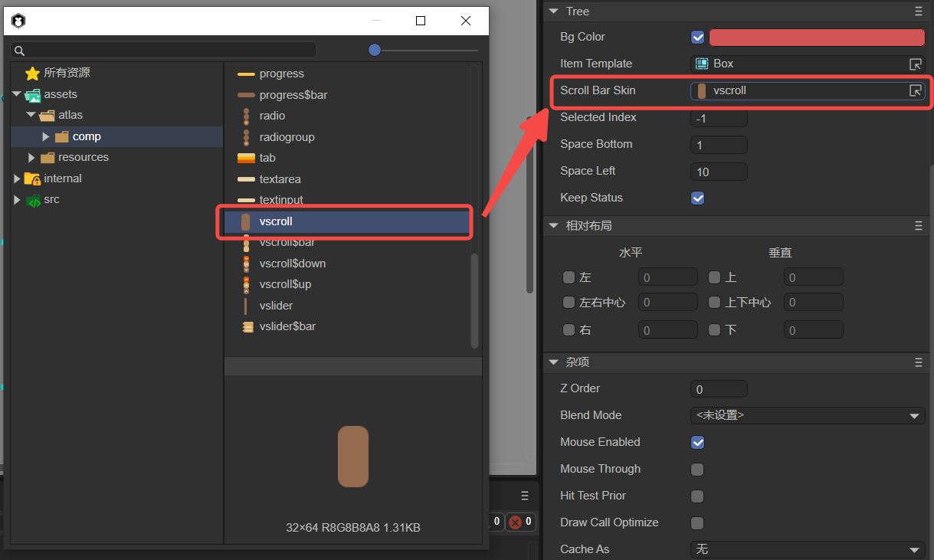Uncheck the Keep Status checkbox
Image resolution: width=934 pixels, height=560 pixels.
(x=697, y=198)
